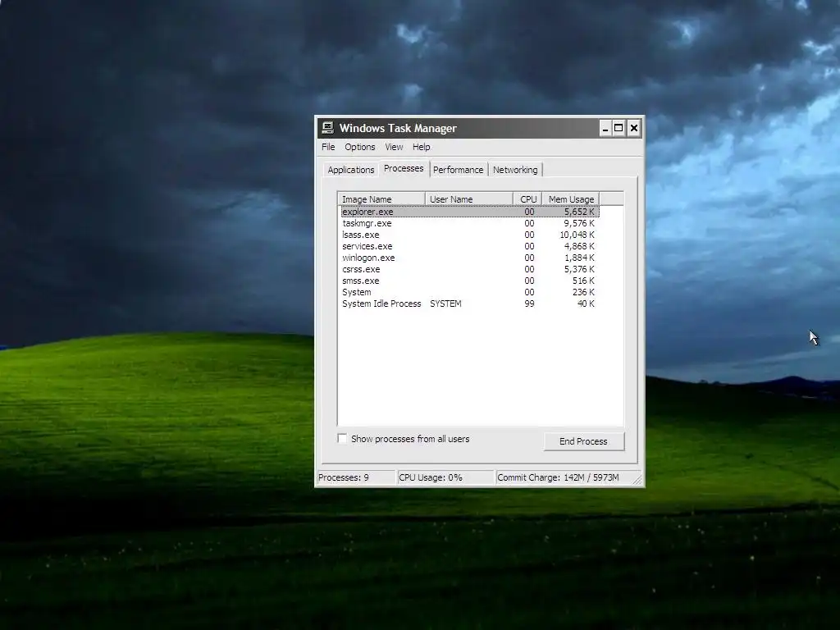Switch to the Networking tab

(515, 170)
